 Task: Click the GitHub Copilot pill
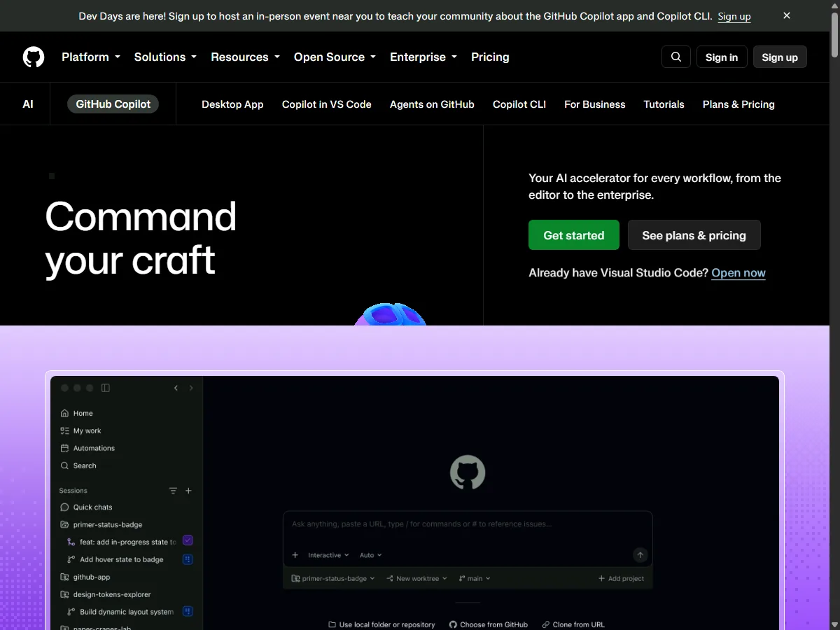(113, 104)
